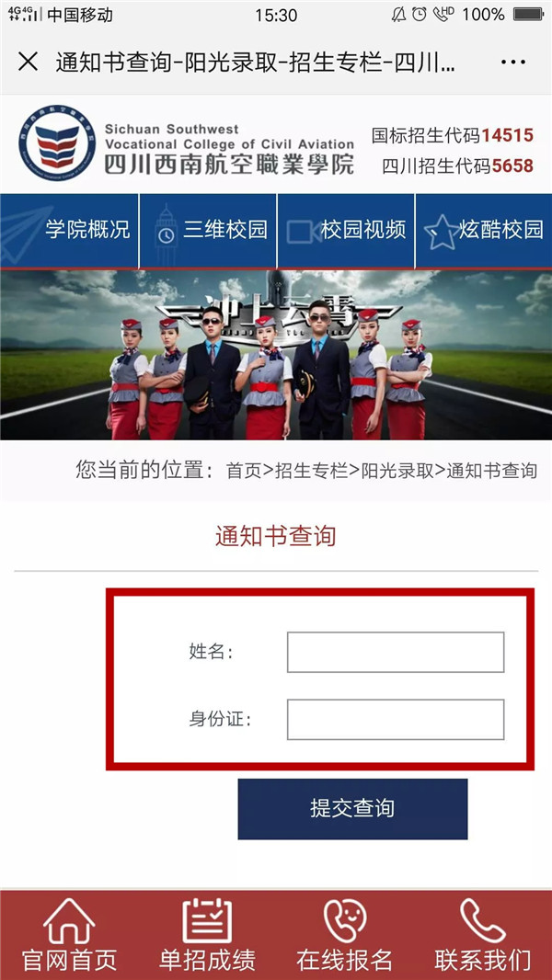The image size is (552, 980).
Task: Close the webpage with the X icon
Action: point(28,62)
